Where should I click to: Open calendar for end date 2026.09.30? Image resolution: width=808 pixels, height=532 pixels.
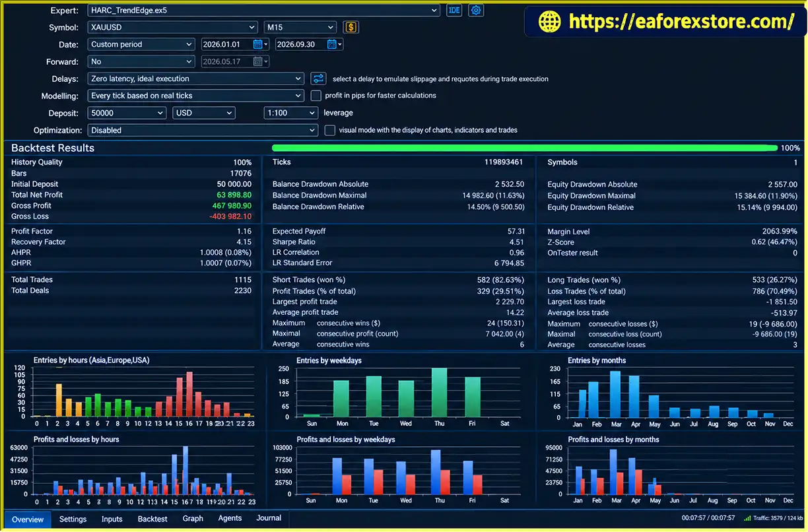point(332,44)
